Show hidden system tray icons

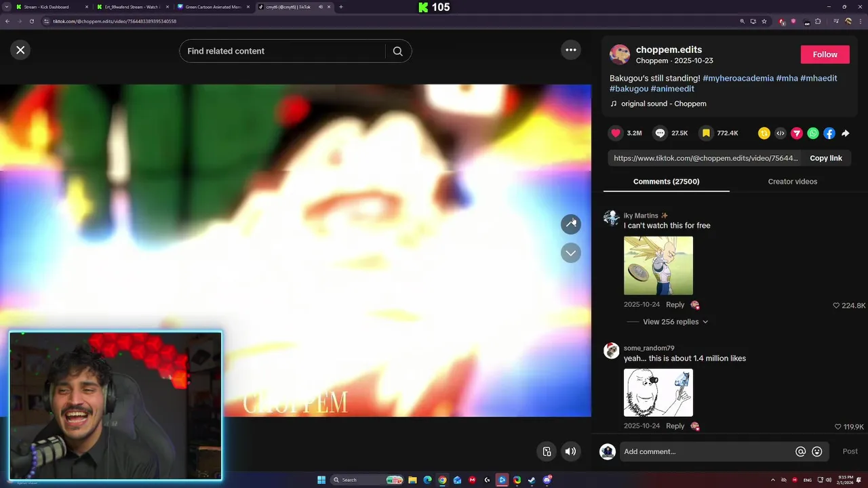[772, 480]
